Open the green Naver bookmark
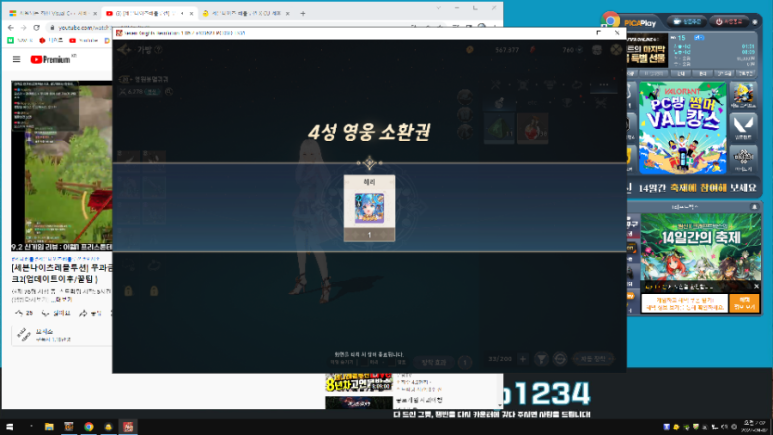 coord(20,40)
